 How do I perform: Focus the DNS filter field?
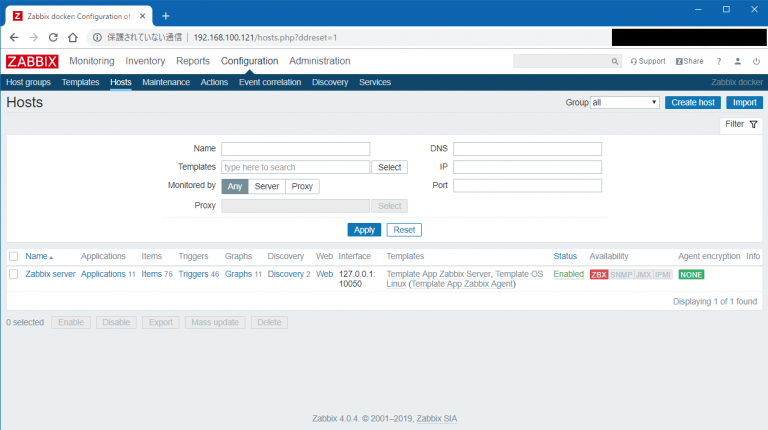(527, 148)
